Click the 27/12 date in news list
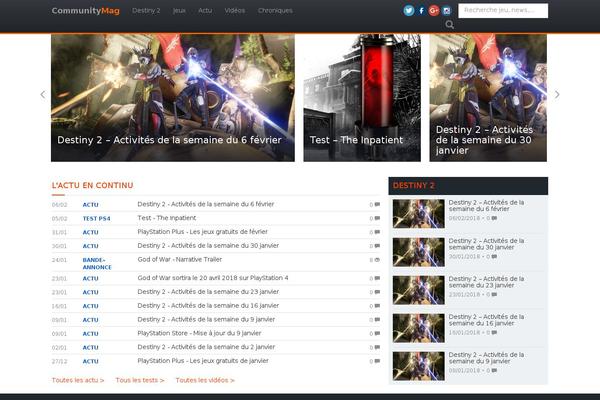This screenshot has height=400, width=600. [x=59, y=361]
